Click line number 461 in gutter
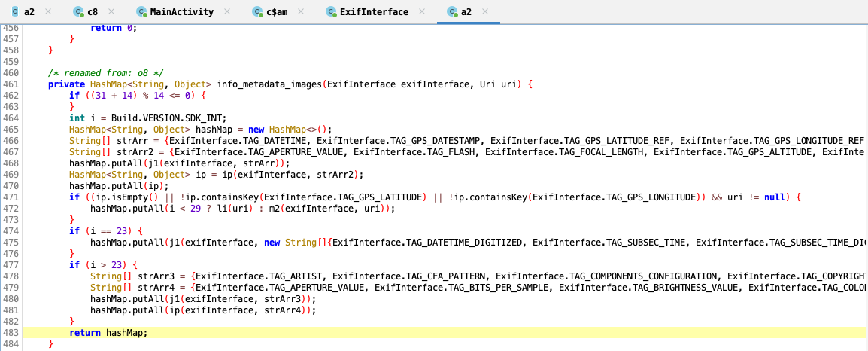This screenshot has height=351, width=868. point(11,84)
